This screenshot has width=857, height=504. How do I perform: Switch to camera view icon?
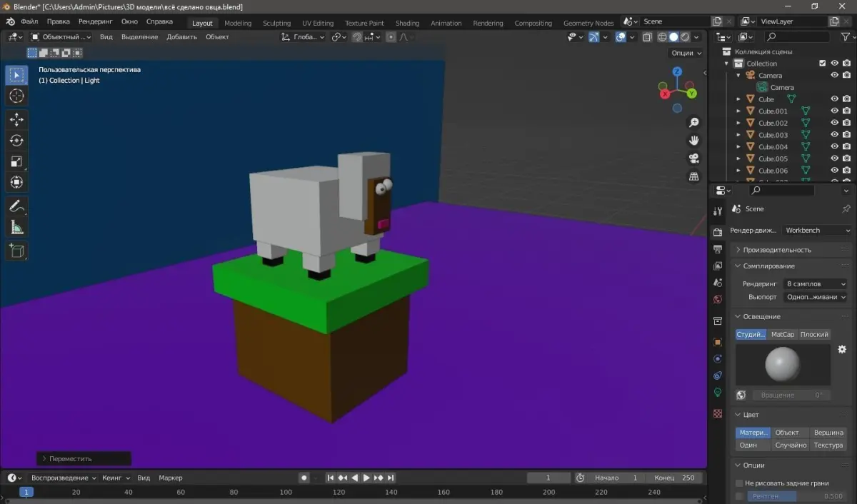[x=693, y=158]
